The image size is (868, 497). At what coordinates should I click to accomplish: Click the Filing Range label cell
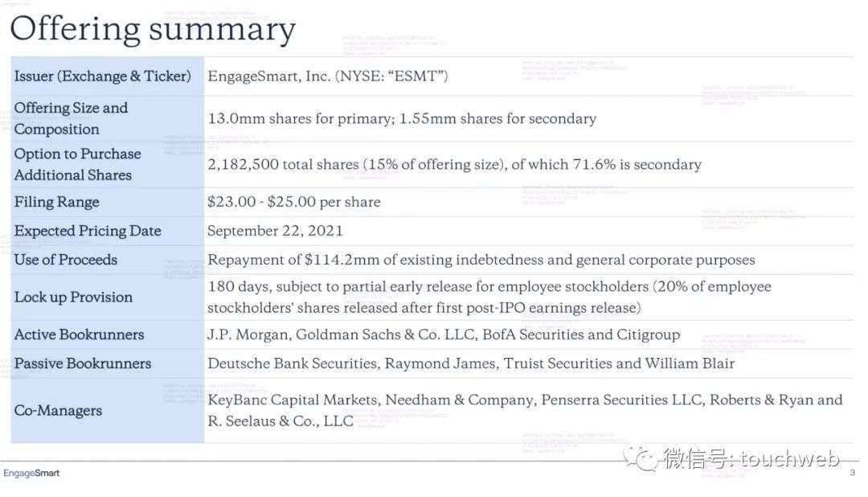108,202
